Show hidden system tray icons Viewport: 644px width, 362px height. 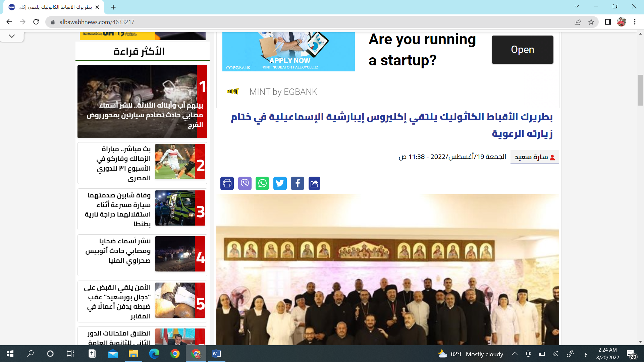click(515, 354)
